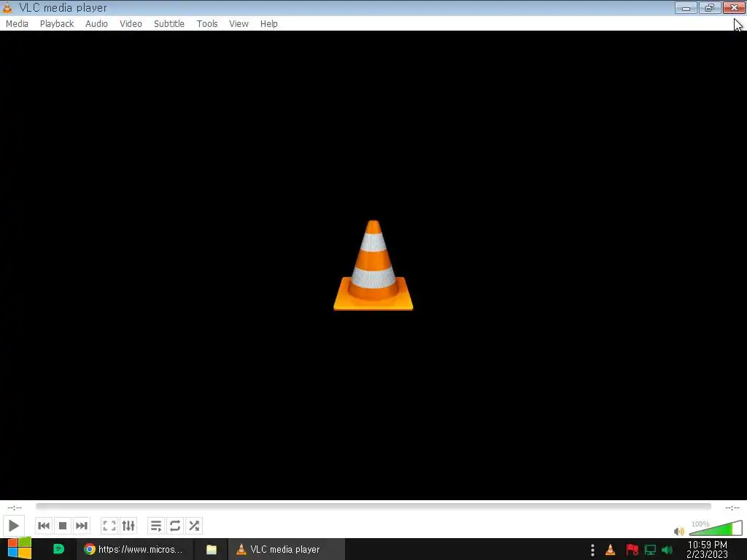
Task: Stop playback
Action: click(63, 526)
